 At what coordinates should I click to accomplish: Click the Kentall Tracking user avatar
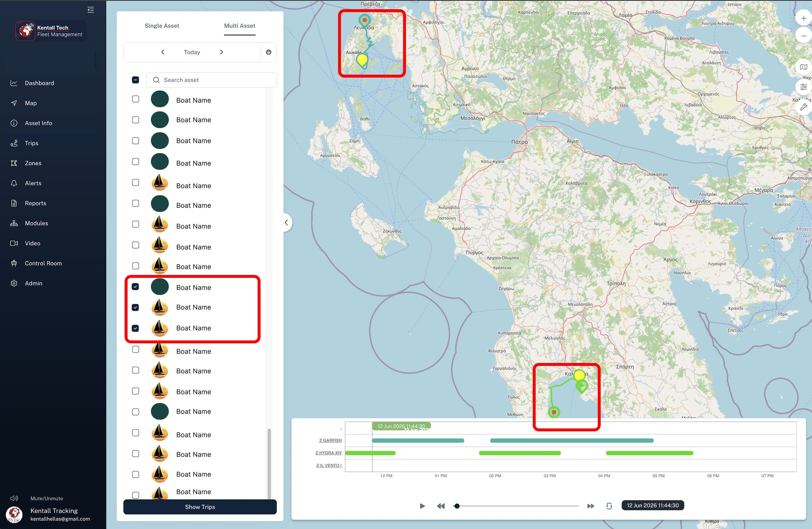[14, 514]
